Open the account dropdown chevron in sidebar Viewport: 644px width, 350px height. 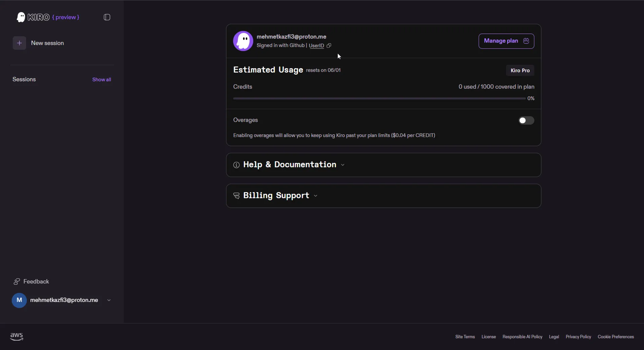(109, 300)
